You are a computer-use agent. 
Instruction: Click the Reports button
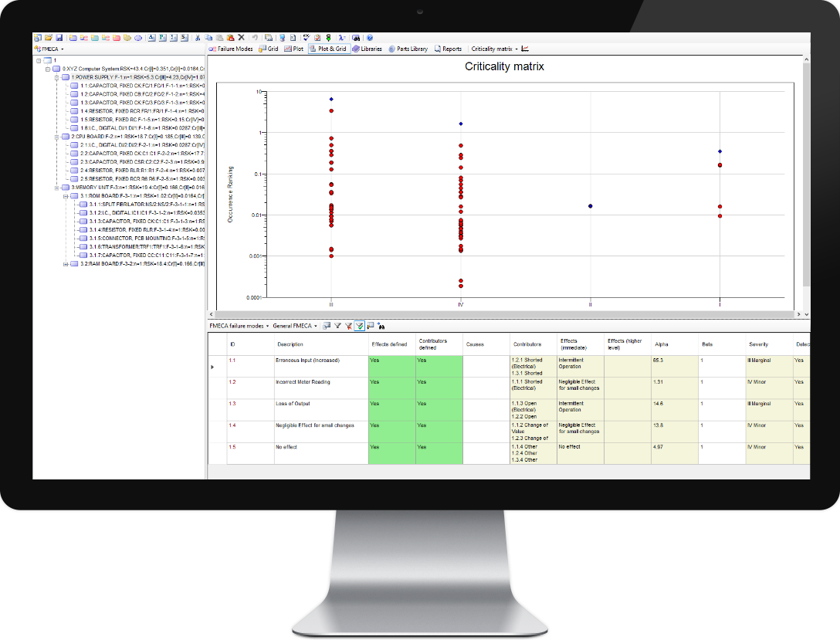[448, 49]
